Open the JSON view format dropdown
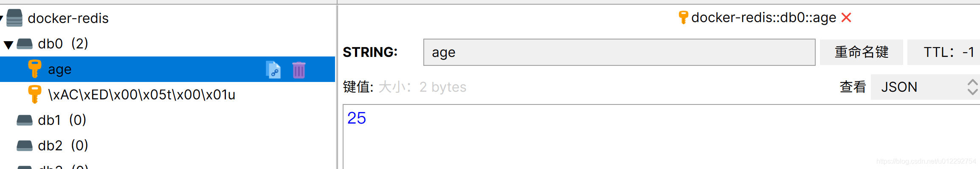This screenshot has height=169, width=980. click(925, 87)
